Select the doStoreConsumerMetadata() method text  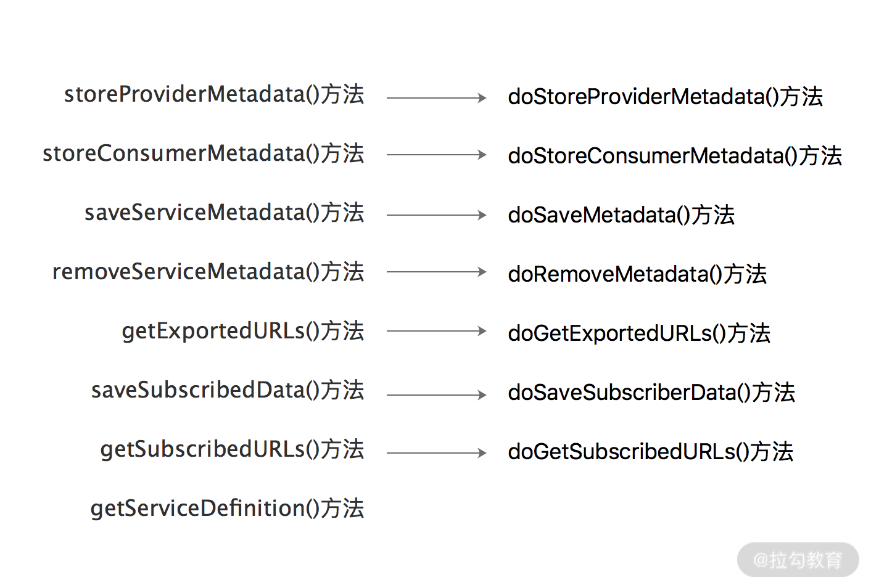[674, 156]
